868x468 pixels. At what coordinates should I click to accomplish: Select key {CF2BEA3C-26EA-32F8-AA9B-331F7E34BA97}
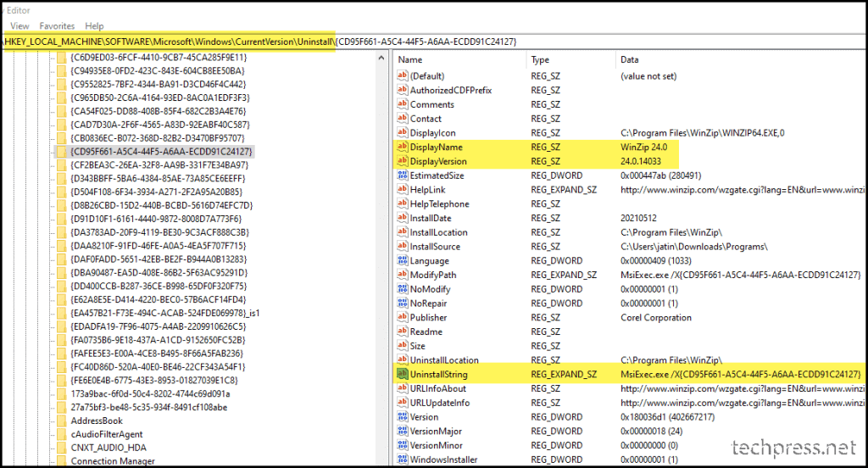pos(159,164)
